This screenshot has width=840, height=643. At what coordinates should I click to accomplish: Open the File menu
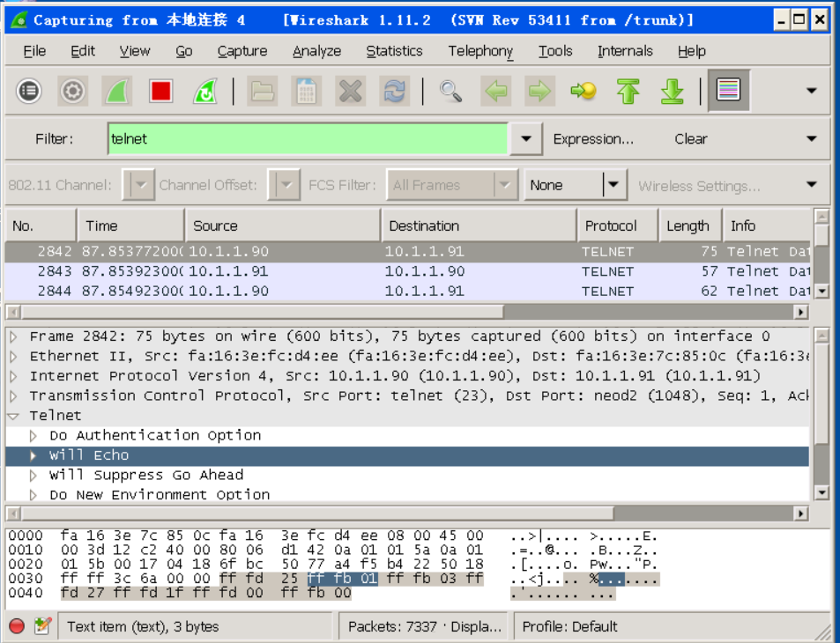[x=35, y=51]
